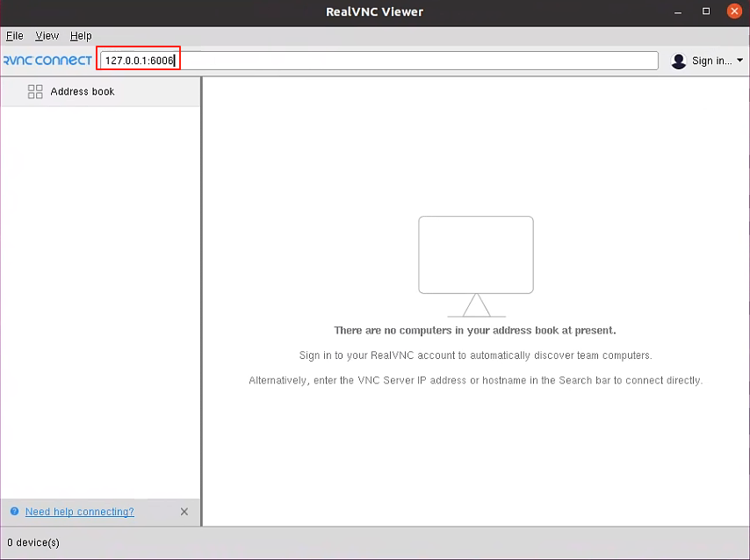This screenshot has height=560, width=750.
Task: Click the monitor illustration graphic
Action: 475,255
